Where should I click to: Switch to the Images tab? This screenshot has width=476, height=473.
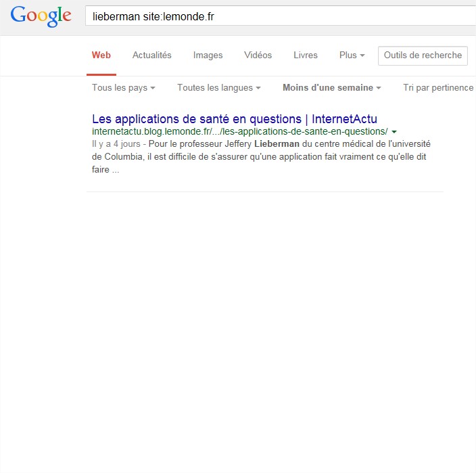[x=208, y=55]
